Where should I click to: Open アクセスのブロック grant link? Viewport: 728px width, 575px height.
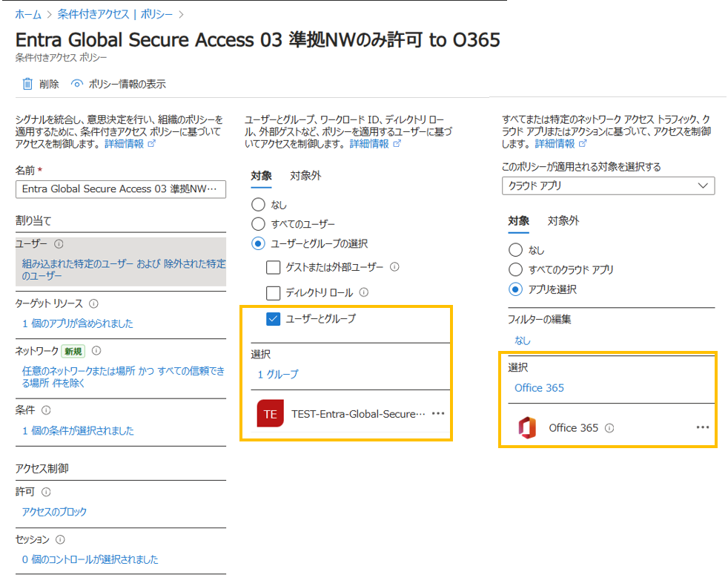point(54,512)
